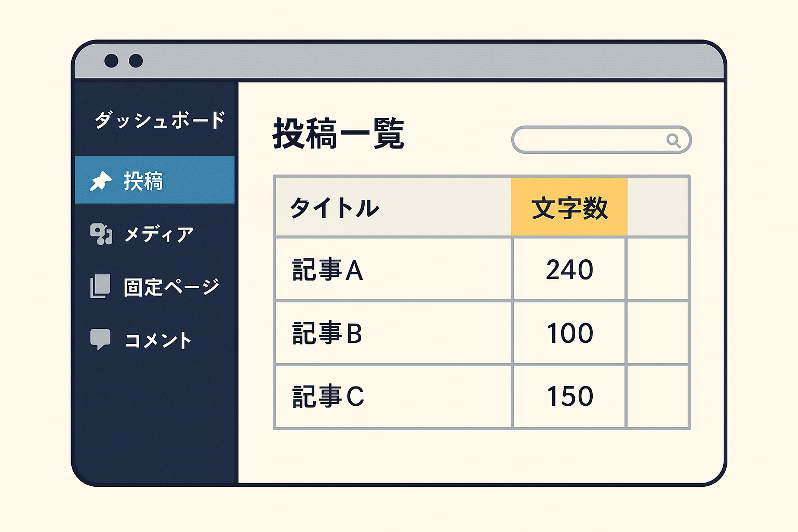Click the speech bubble comment icon

(100, 339)
